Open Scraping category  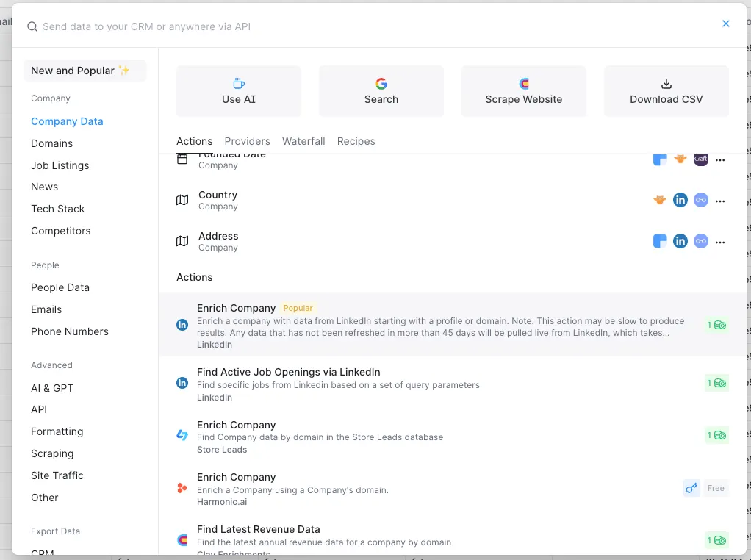coord(52,453)
